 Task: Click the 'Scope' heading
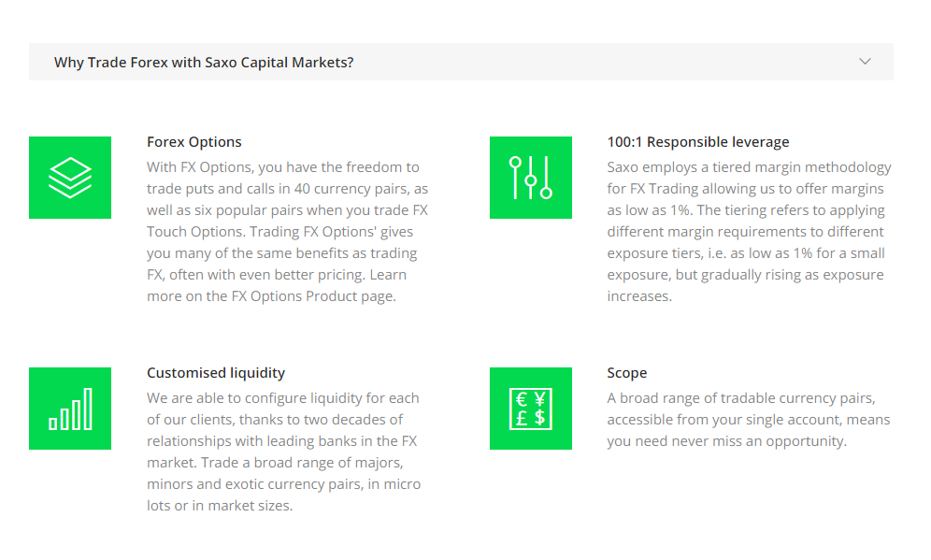626,373
